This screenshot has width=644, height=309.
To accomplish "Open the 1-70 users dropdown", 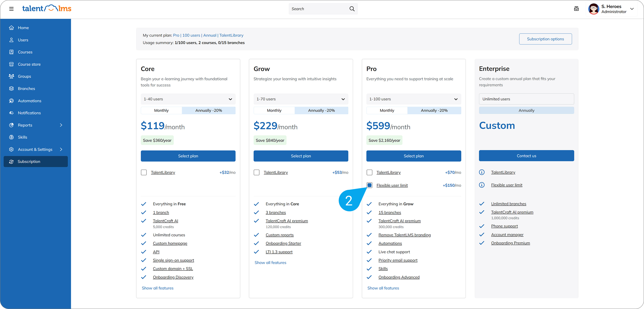I will tap(301, 99).
